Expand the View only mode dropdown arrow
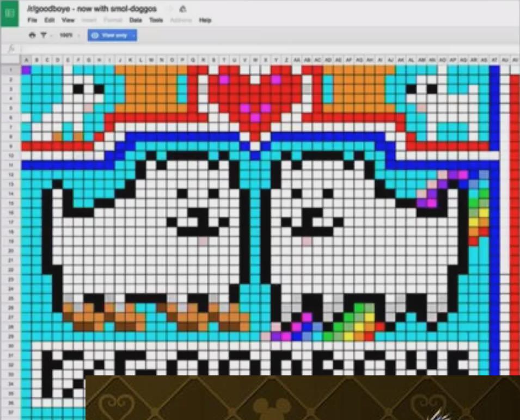The image size is (520, 420). pos(133,35)
